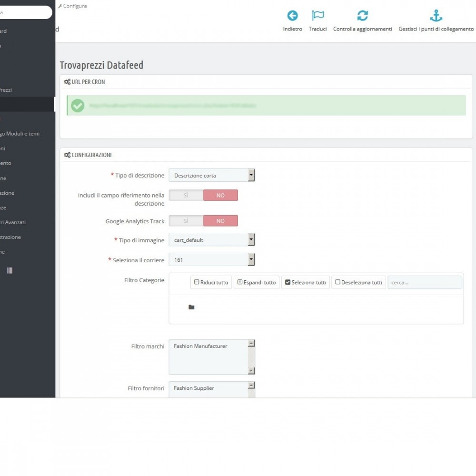Open the Moduli e temi sidebar menu
This screenshot has width=476, height=476.
pyautogui.click(x=20, y=134)
